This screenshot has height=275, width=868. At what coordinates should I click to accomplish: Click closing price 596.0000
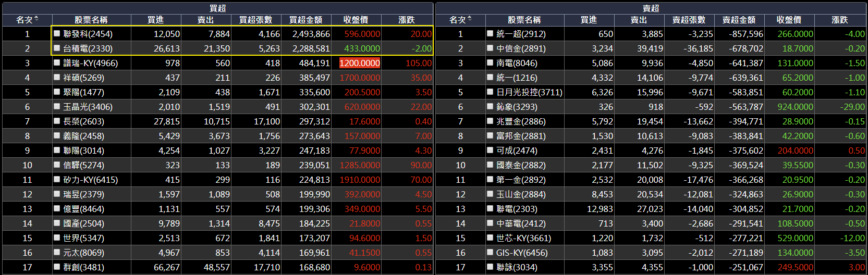pos(362,34)
